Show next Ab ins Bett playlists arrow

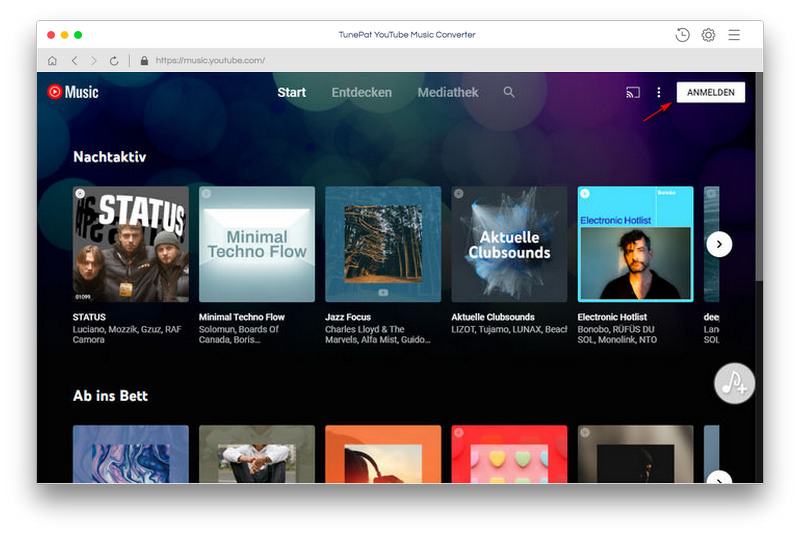[x=719, y=478]
